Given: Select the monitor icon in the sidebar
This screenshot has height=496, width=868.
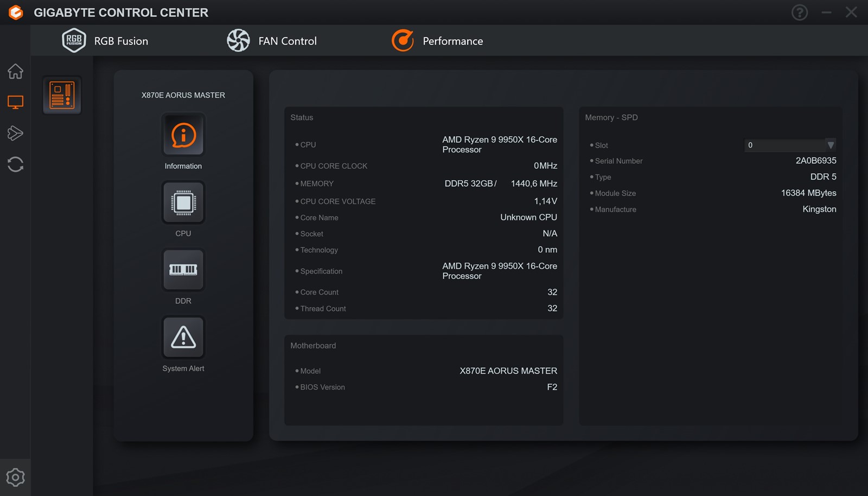Looking at the screenshot, I should (x=15, y=102).
